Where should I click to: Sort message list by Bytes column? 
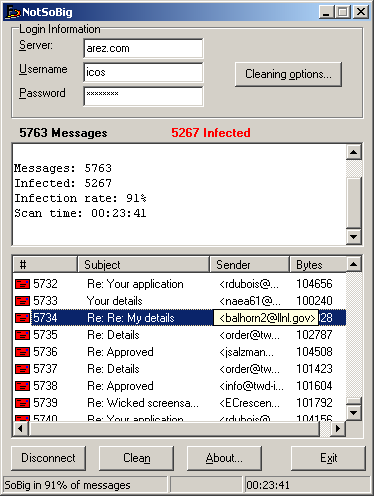318,265
